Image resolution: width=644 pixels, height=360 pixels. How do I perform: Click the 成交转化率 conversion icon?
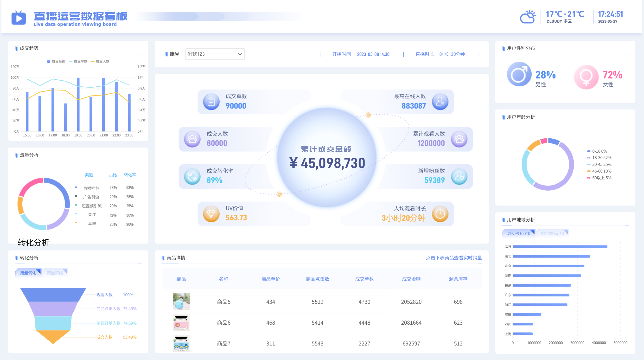[192, 176]
